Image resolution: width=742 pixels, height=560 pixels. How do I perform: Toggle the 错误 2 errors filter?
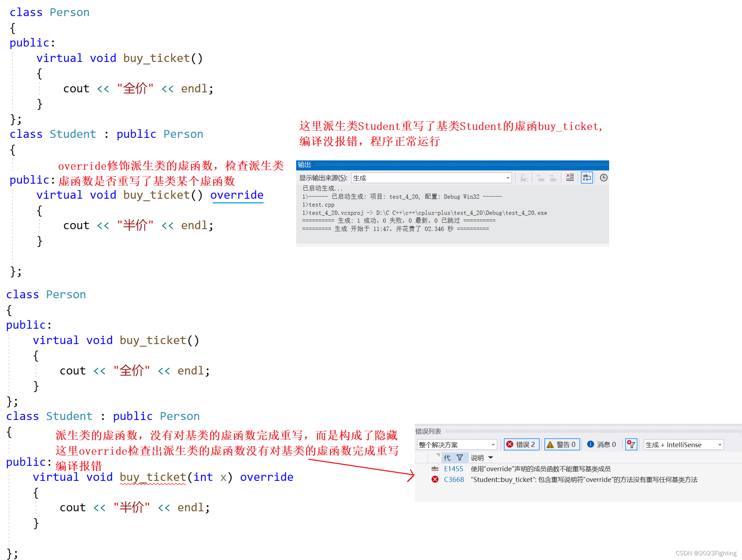[x=521, y=444]
